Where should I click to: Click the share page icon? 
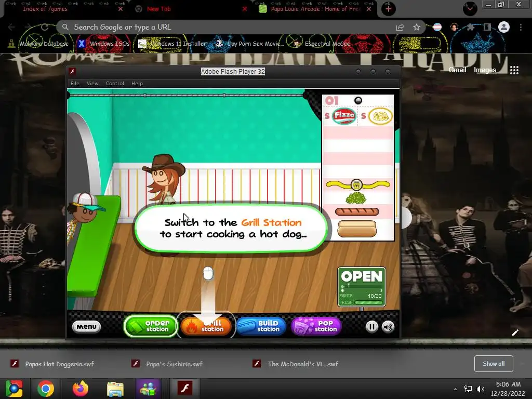coord(400,27)
